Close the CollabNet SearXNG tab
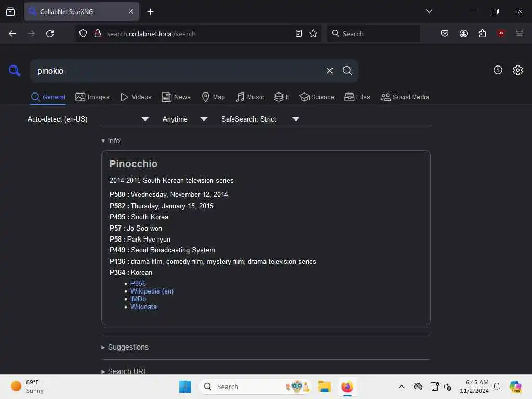Screen dimensions: 532x399 (131, 12)
